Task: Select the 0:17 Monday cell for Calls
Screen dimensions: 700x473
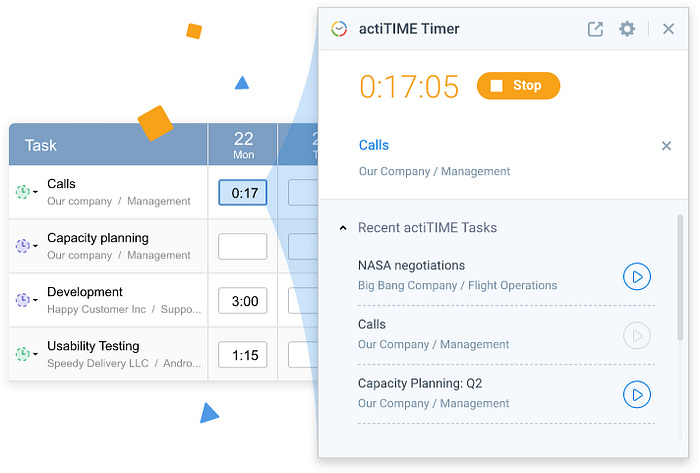Action: click(x=243, y=193)
